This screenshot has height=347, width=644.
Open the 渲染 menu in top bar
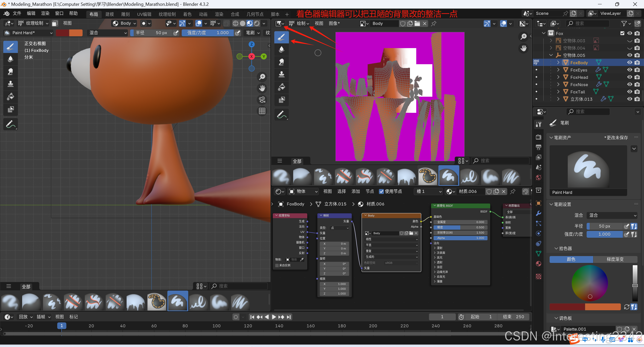45,13
